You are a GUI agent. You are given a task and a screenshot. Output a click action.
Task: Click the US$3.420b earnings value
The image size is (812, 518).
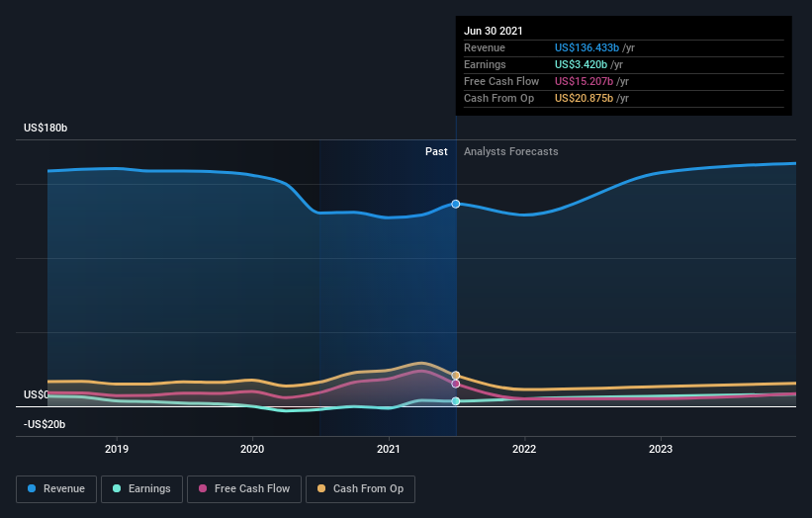581,64
